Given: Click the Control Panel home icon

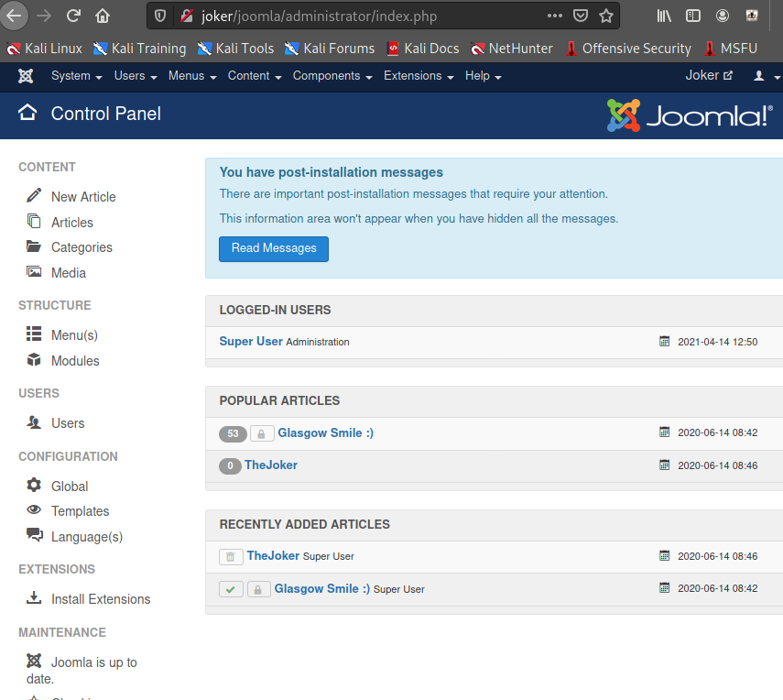Looking at the screenshot, I should [x=27, y=113].
